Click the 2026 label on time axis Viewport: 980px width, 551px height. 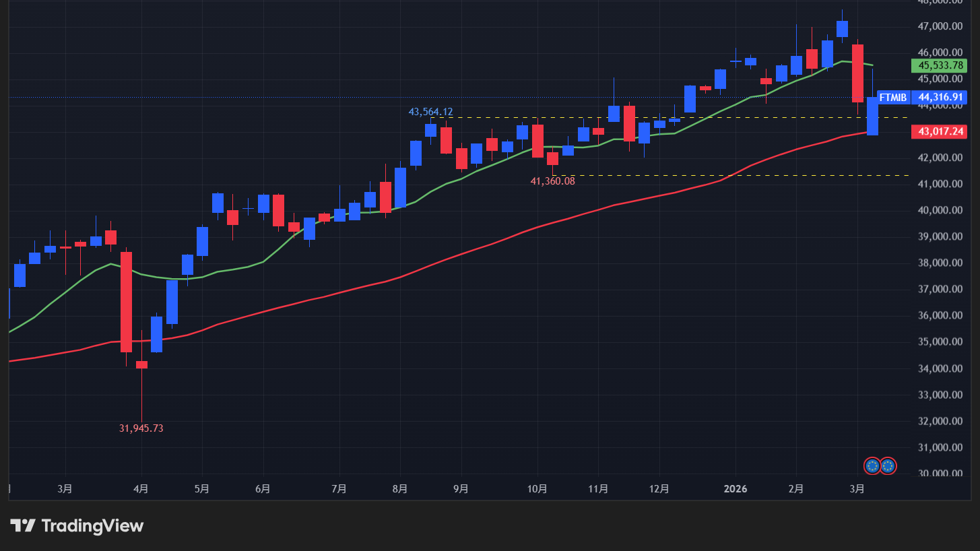click(735, 489)
